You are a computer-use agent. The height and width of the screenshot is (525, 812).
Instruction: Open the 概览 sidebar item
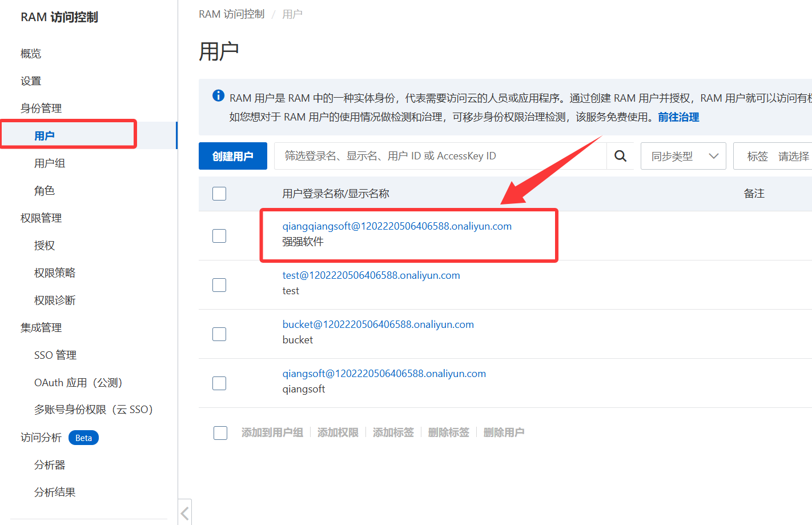click(31, 53)
